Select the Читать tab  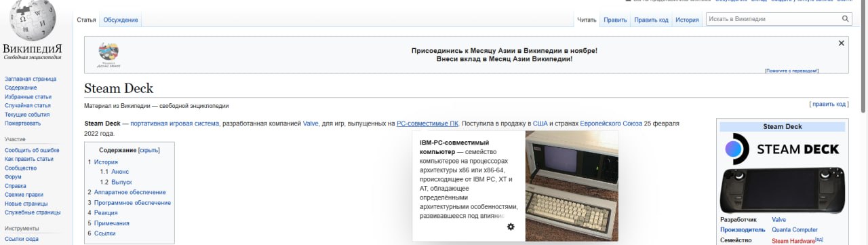click(587, 20)
